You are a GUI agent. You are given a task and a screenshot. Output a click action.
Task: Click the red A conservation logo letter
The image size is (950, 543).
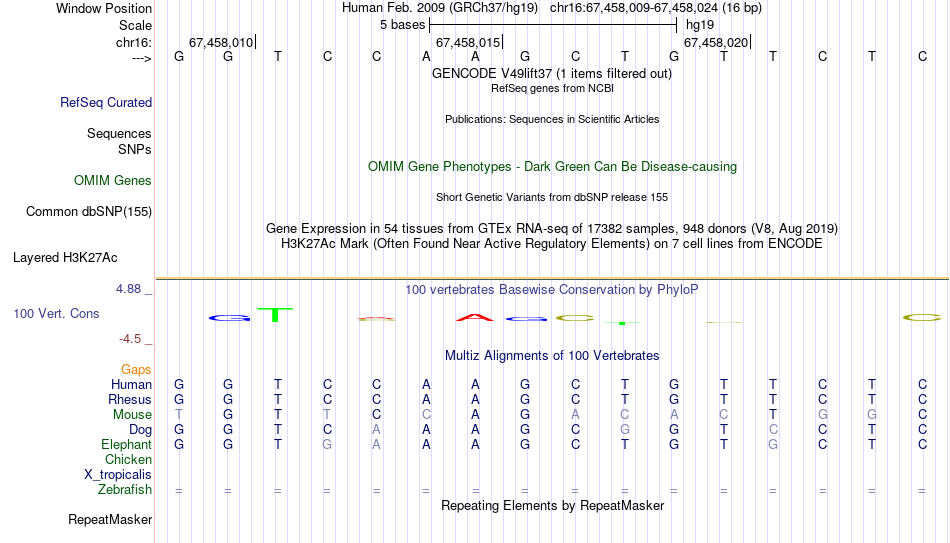(x=475, y=318)
